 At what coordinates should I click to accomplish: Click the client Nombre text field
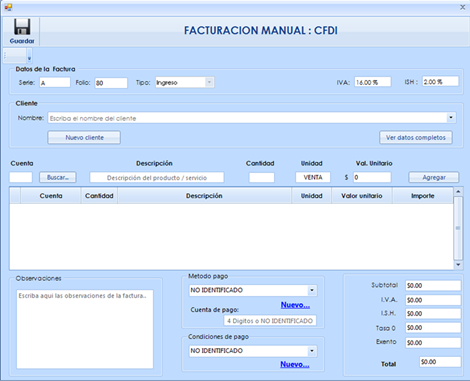[x=248, y=118]
